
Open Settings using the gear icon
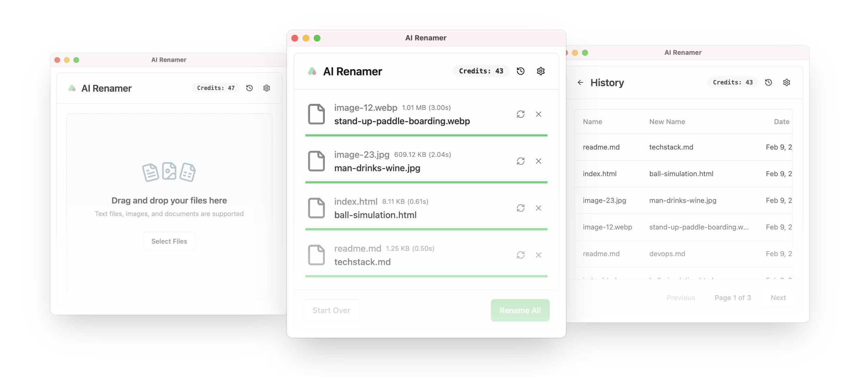540,71
